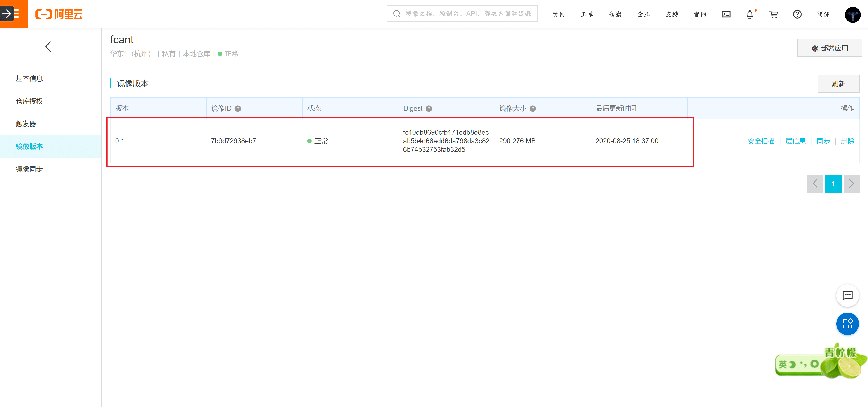Select 基本信息 in sidebar
Viewport: 868px width, 407px height.
coord(29,78)
